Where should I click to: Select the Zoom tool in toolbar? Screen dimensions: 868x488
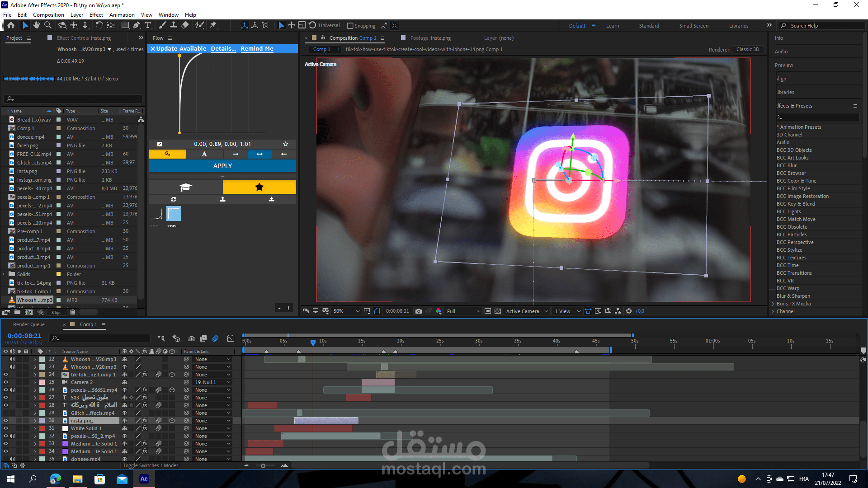tap(48, 25)
